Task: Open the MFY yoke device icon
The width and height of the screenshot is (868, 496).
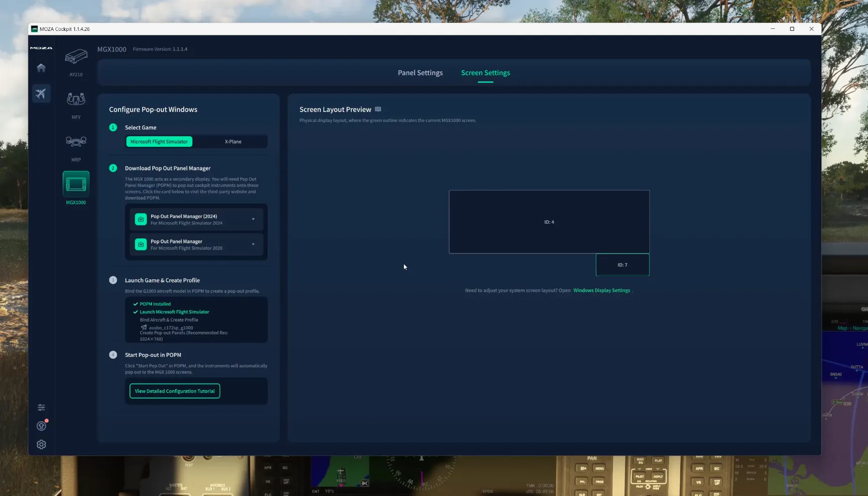Action: [76, 99]
